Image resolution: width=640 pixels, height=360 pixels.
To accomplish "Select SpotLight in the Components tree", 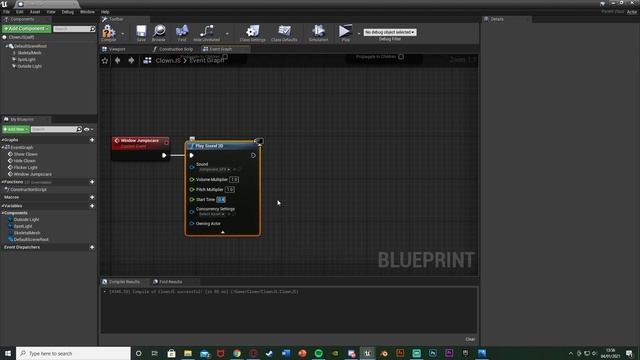I will click(26, 60).
